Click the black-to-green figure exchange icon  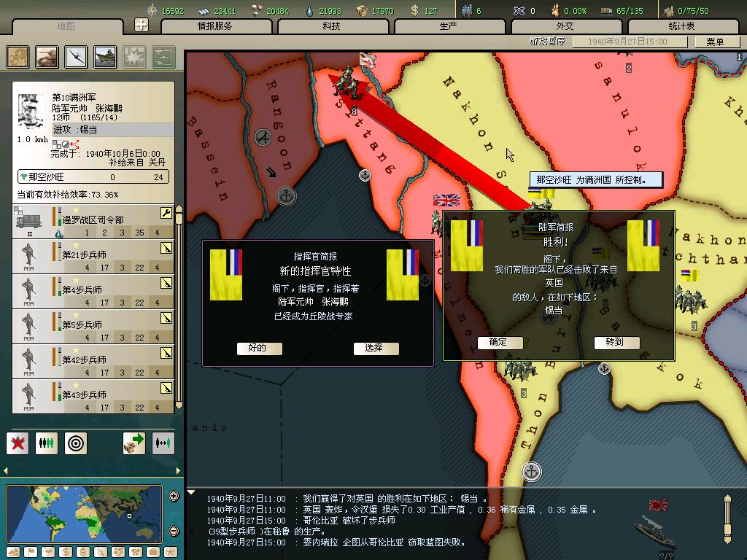(163, 443)
